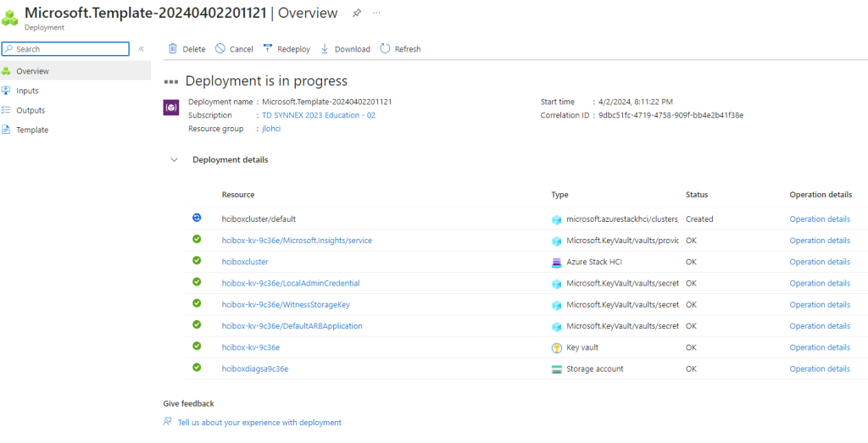
Task: Click the Refresh button label
Action: [408, 49]
